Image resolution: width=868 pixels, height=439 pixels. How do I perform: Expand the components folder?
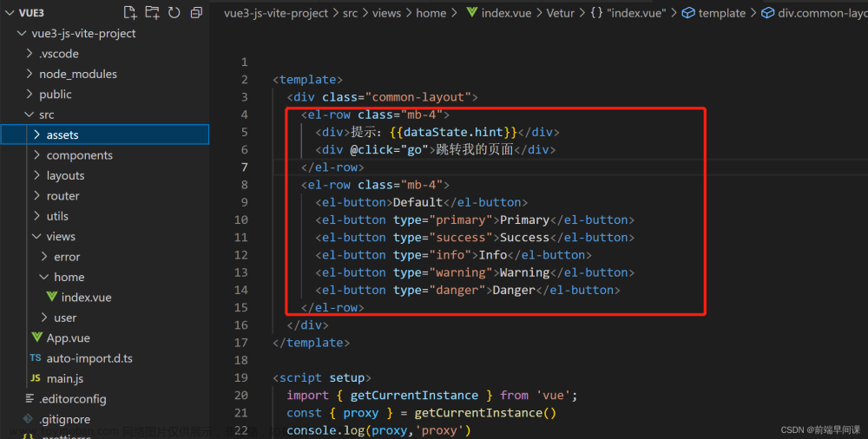point(36,155)
